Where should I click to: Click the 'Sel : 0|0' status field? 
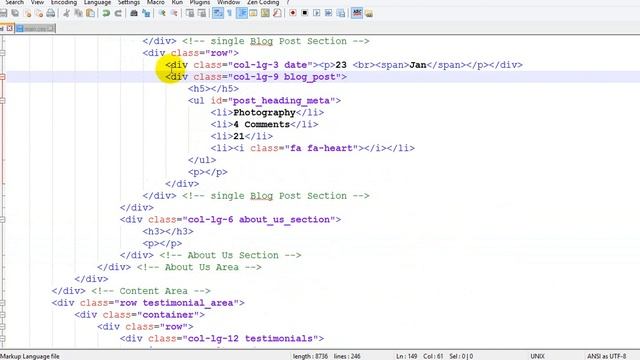coord(461,356)
